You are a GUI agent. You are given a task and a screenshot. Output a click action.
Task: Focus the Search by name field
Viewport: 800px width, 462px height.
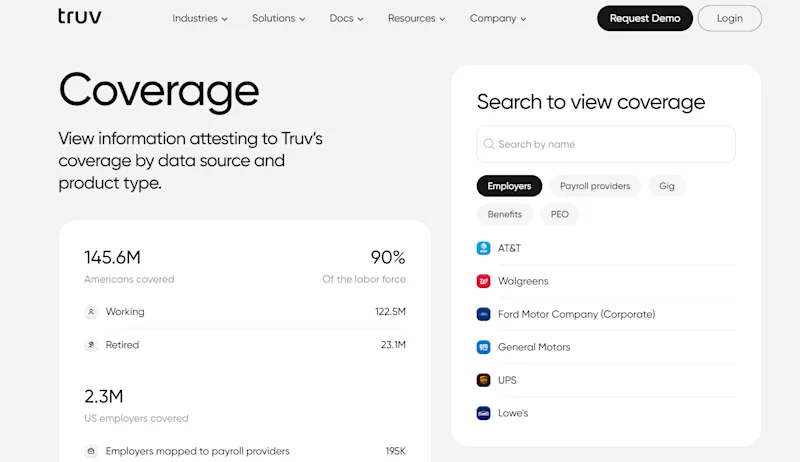[606, 144]
